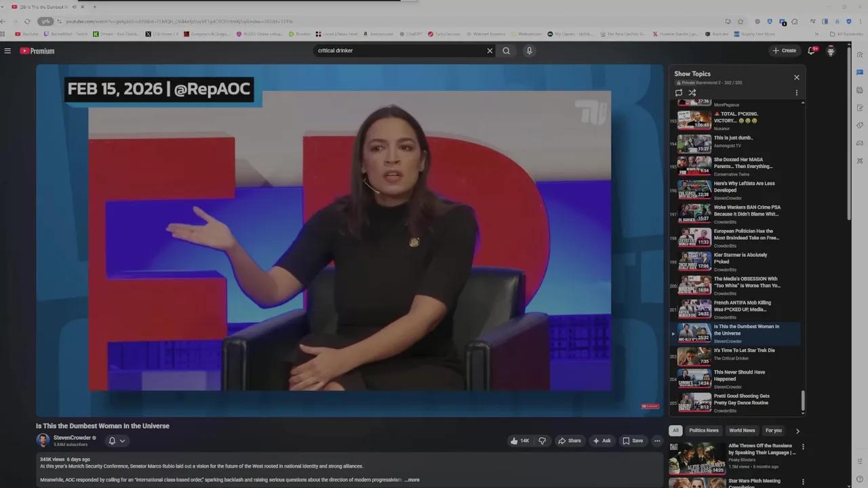This screenshot has height=488, width=868.
Task: Select the 'For you' filter chip
Action: pyautogui.click(x=774, y=430)
